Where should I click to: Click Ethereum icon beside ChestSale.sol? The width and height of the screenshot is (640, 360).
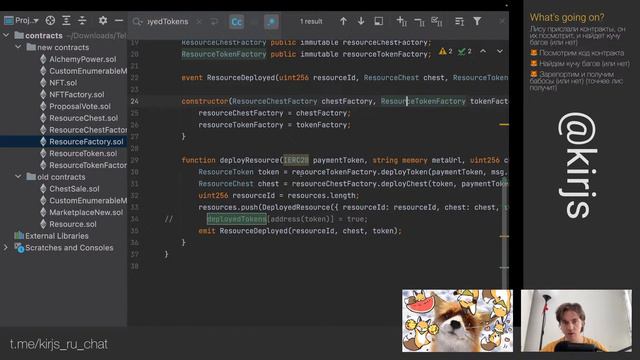(x=43, y=189)
